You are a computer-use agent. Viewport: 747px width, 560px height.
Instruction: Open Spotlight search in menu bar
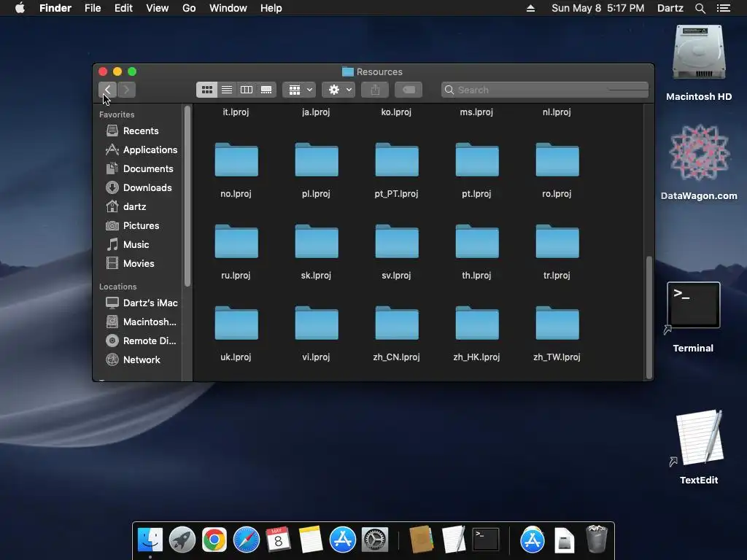[x=700, y=8]
